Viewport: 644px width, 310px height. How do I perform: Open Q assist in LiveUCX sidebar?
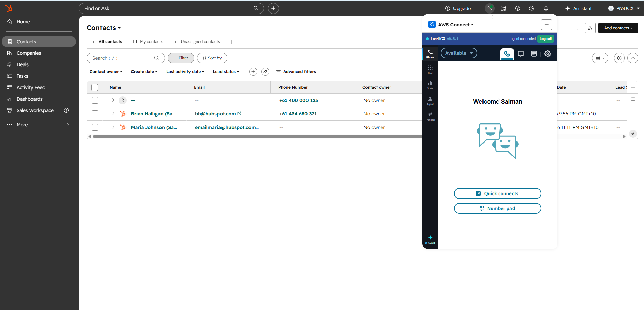coord(430,240)
